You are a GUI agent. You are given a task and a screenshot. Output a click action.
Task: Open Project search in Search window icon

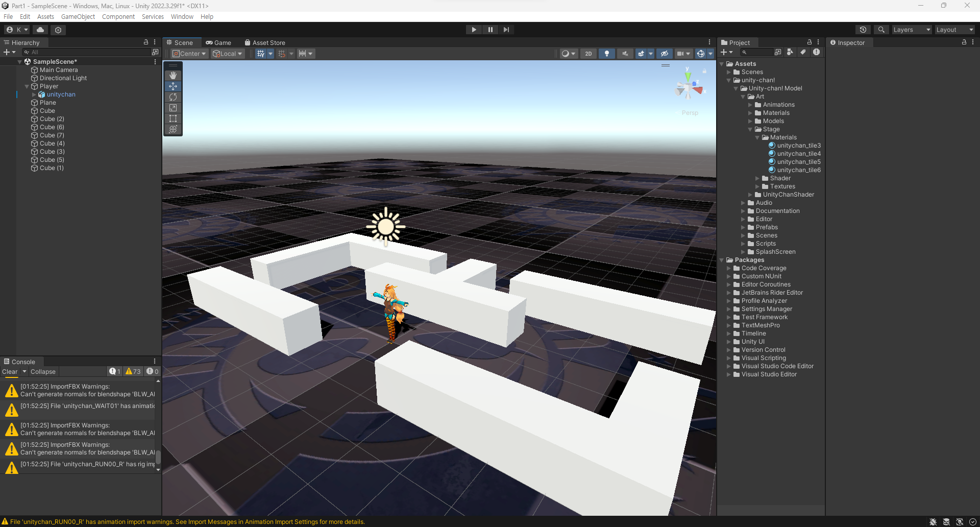[778, 52]
